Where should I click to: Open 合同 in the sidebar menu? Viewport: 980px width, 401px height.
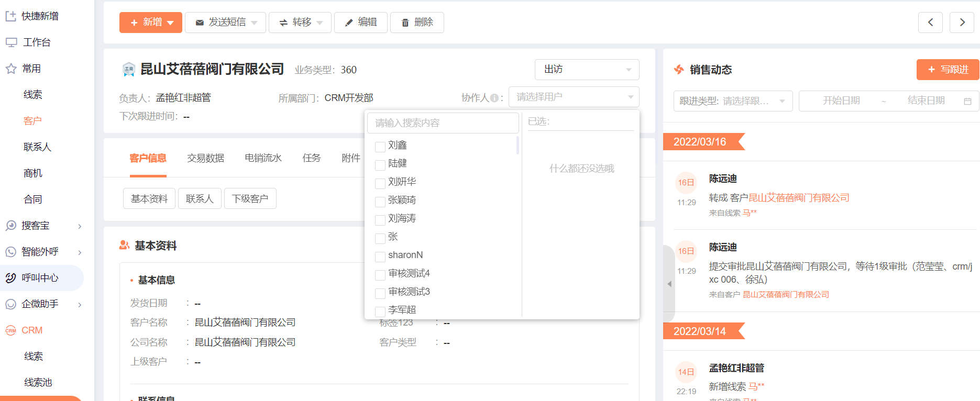32,199
